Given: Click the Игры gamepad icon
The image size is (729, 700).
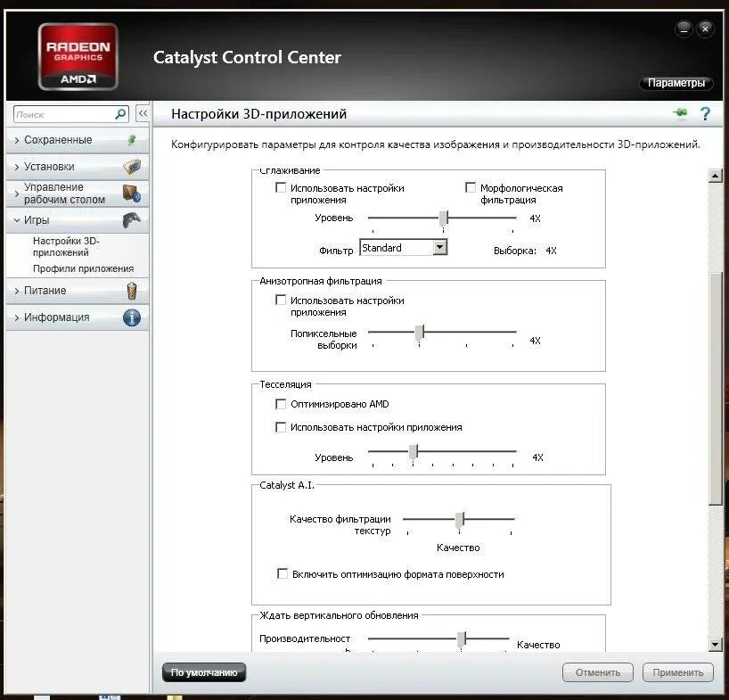Looking at the screenshot, I should coord(132,219).
